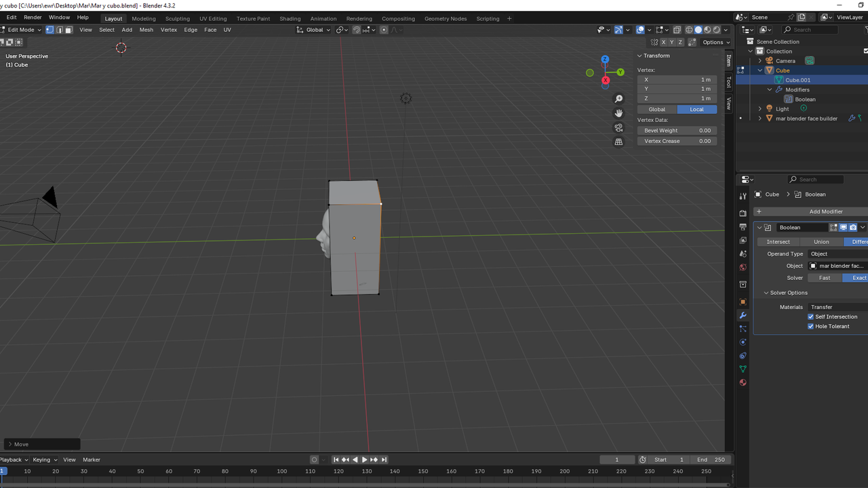868x488 pixels.
Task: Disable Hole Tolerant checkbox
Action: pyautogui.click(x=811, y=326)
